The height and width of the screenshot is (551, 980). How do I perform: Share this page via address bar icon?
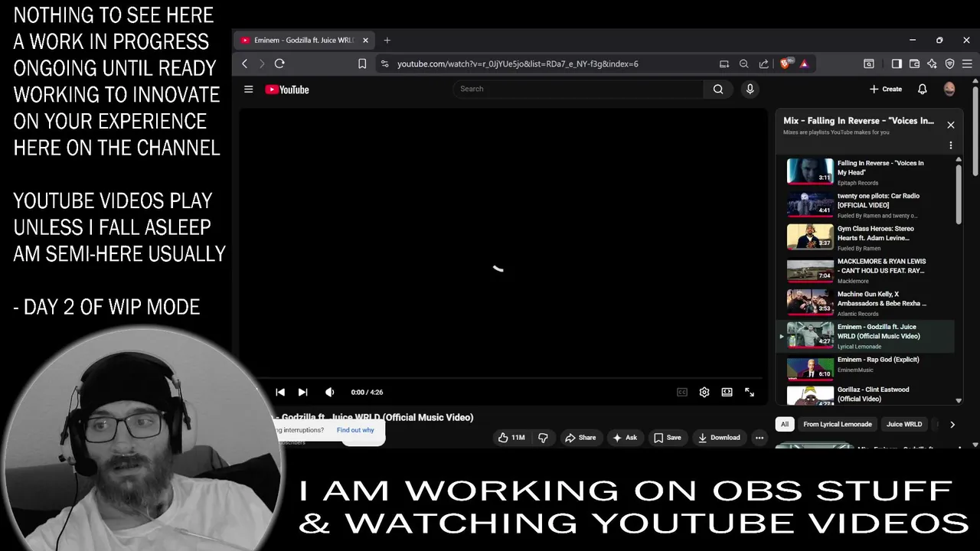764,64
